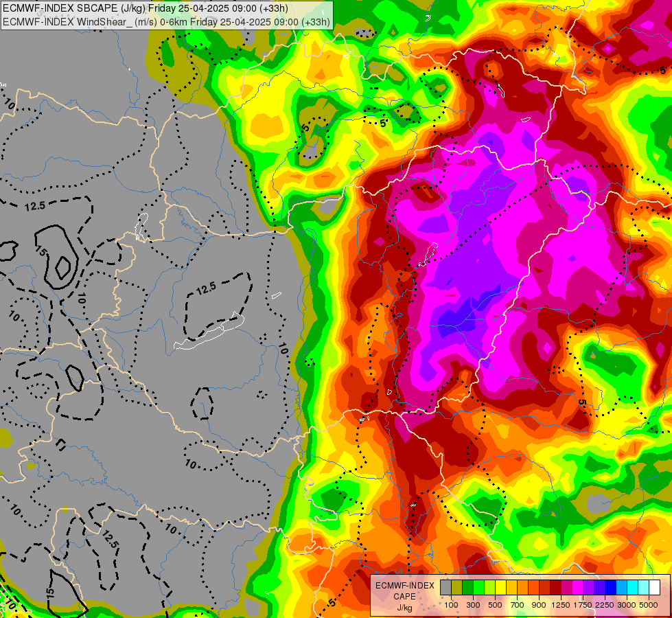Click the pure yellow legend swatch
The image size is (672, 618).
coord(500,587)
